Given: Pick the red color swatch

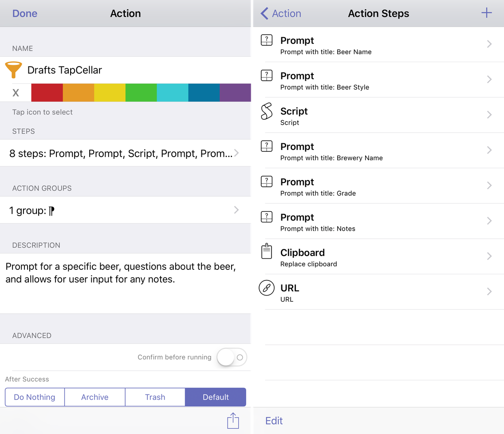Looking at the screenshot, I should coord(47,93).
